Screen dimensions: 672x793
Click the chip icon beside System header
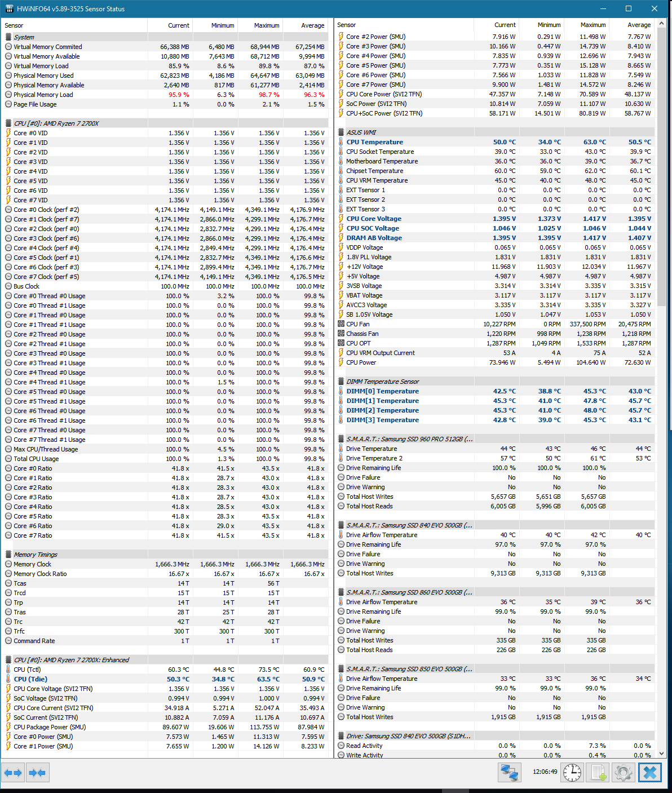[8, 37]
